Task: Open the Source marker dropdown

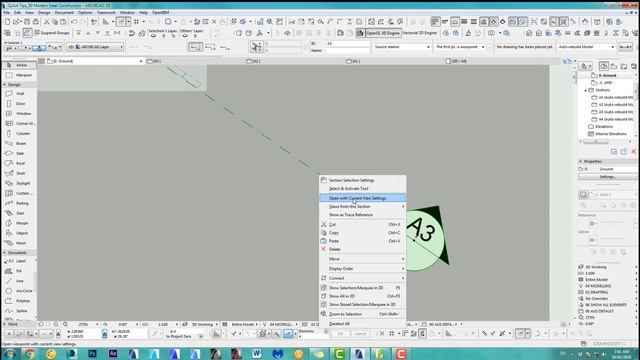Action: click(x=402, y=47)
